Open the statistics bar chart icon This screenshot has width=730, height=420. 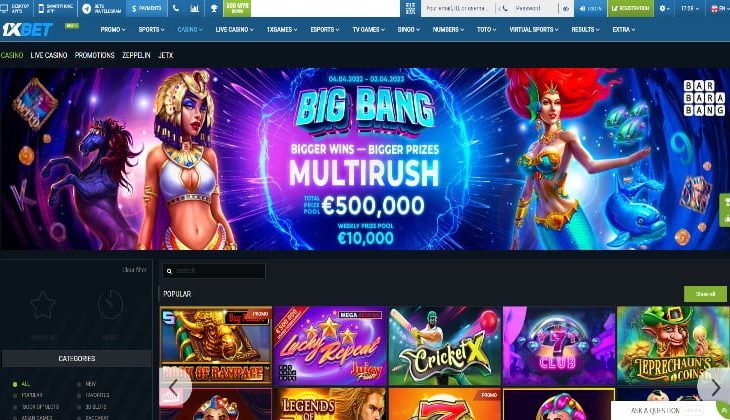click(195, 8)
